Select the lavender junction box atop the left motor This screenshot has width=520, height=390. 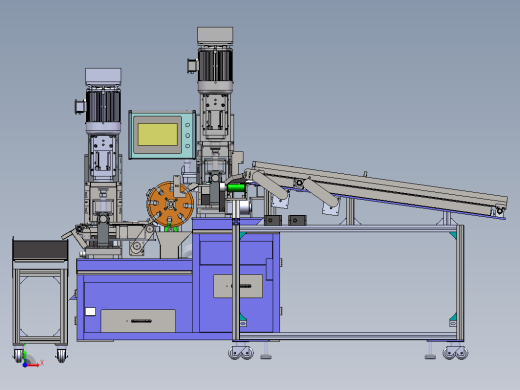103,76
